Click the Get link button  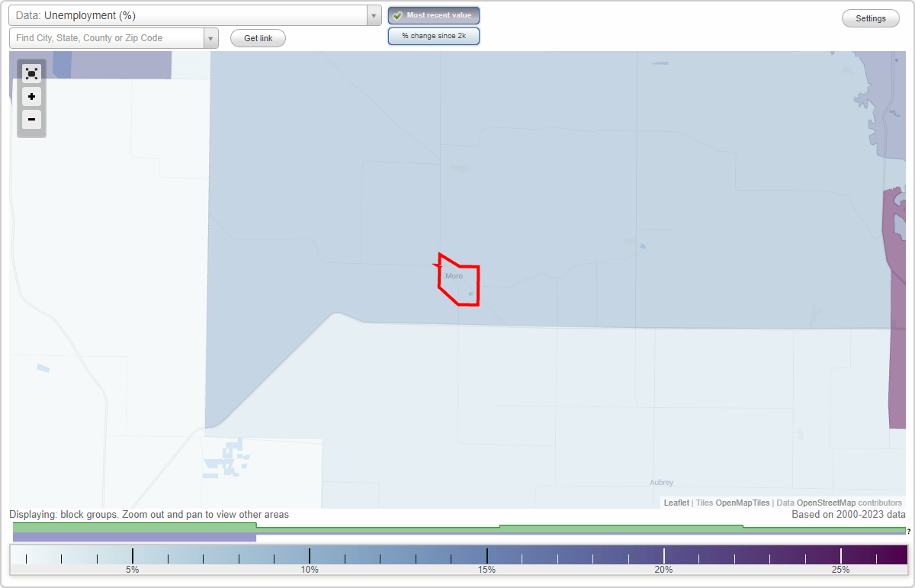pos(258,38)
